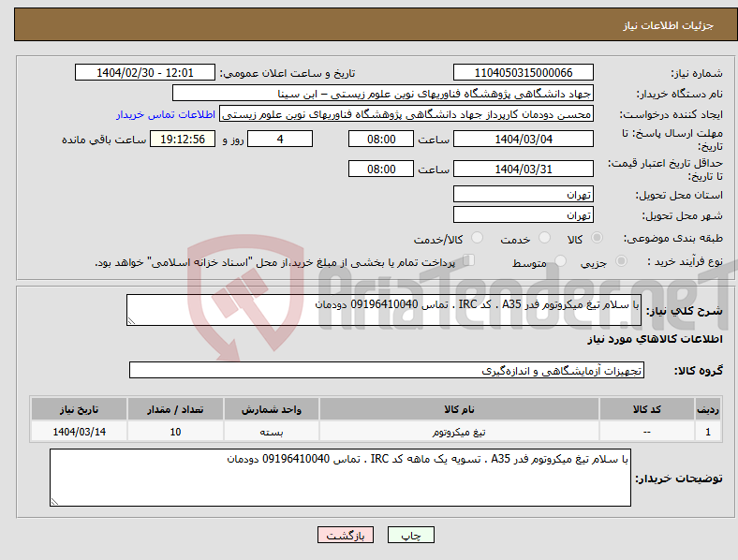Open buyer contact info link اطلاعات تماس خریدار

tap(166, 114)
